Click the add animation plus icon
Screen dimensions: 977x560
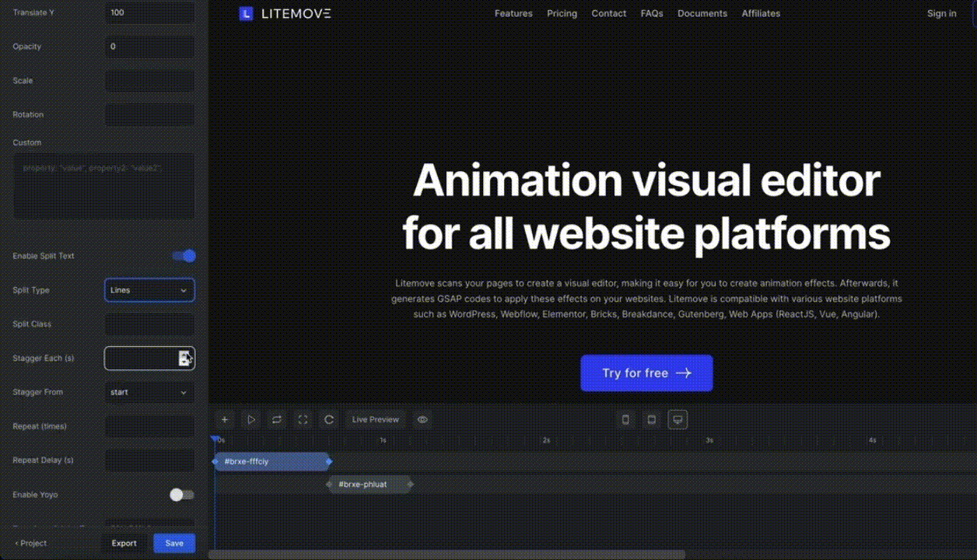pyautogui.click(x=225, y=419)
